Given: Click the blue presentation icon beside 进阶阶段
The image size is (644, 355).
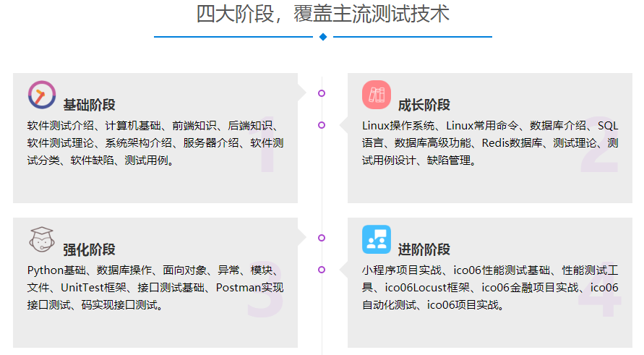Looking at the screenshot, I should (x=377, y=239).
